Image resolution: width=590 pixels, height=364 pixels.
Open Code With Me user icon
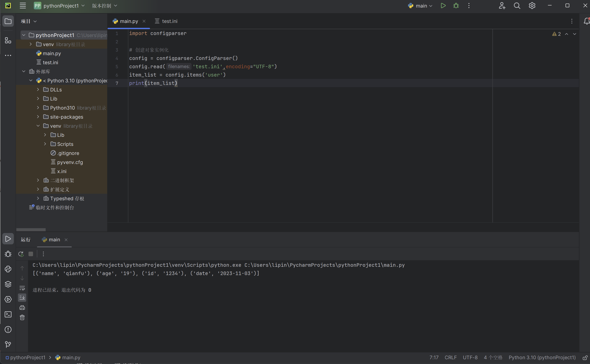tap(502, 6)
